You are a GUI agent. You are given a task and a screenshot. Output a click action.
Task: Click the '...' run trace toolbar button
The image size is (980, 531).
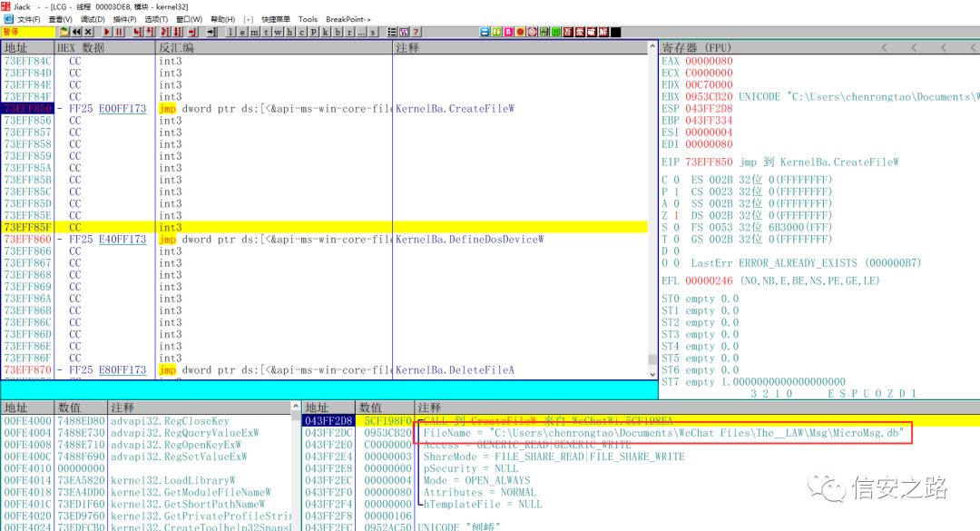tap(361, 32)
